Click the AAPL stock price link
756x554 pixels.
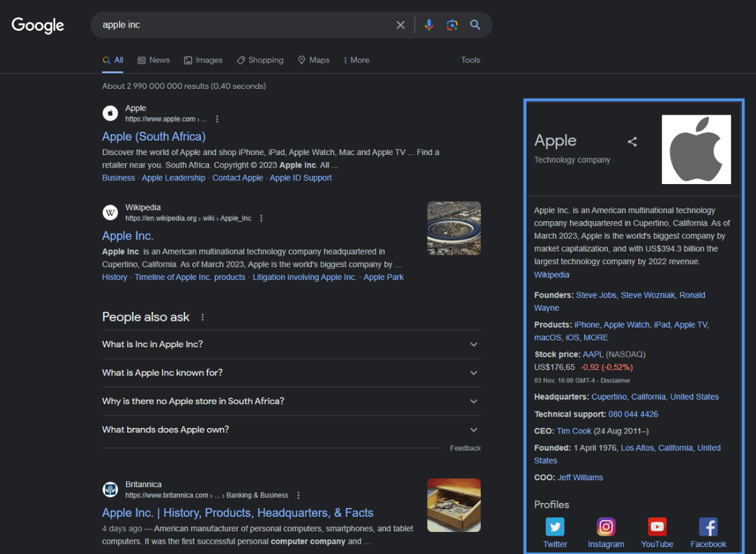pyautogui.click(x=593, y=354)
